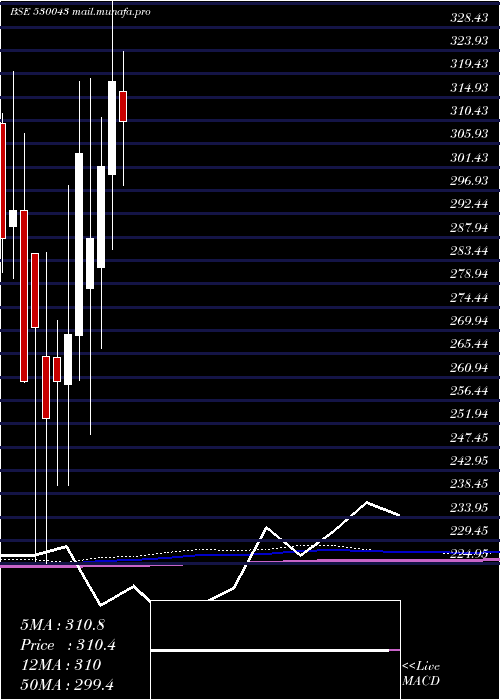
Task: Select the 323.93 price axis label
Action: (469, 41)
